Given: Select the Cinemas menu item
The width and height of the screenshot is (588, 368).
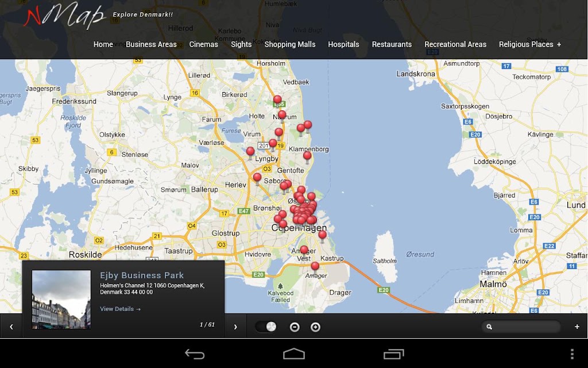Looking at the screenshot, I should click(x=204, y=44).
